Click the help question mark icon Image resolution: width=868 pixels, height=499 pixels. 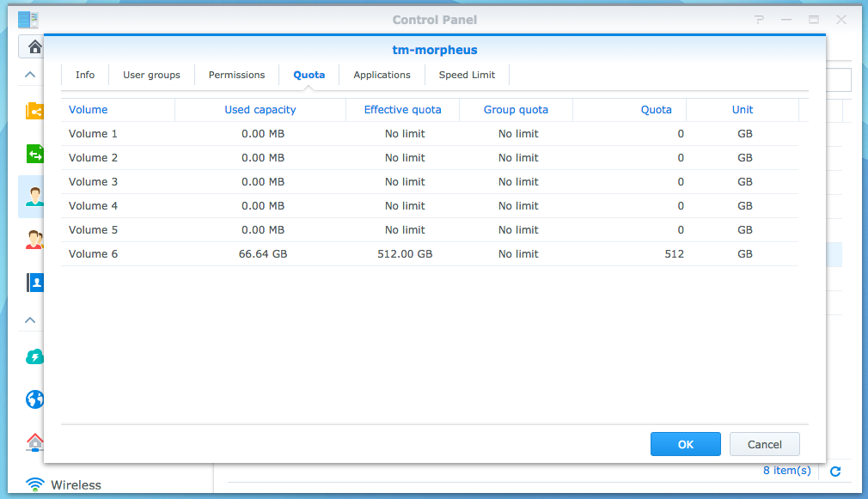pos(759,20)
